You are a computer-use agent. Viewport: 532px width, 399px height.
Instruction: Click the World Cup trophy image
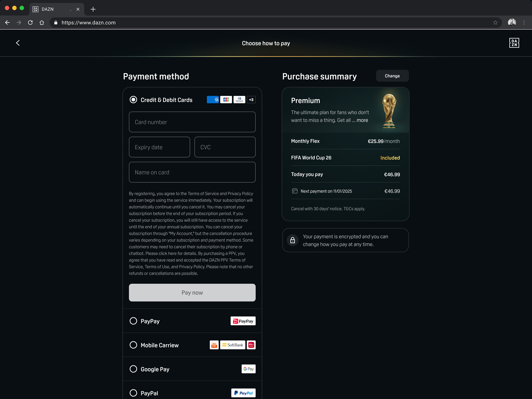click(389, 111)
